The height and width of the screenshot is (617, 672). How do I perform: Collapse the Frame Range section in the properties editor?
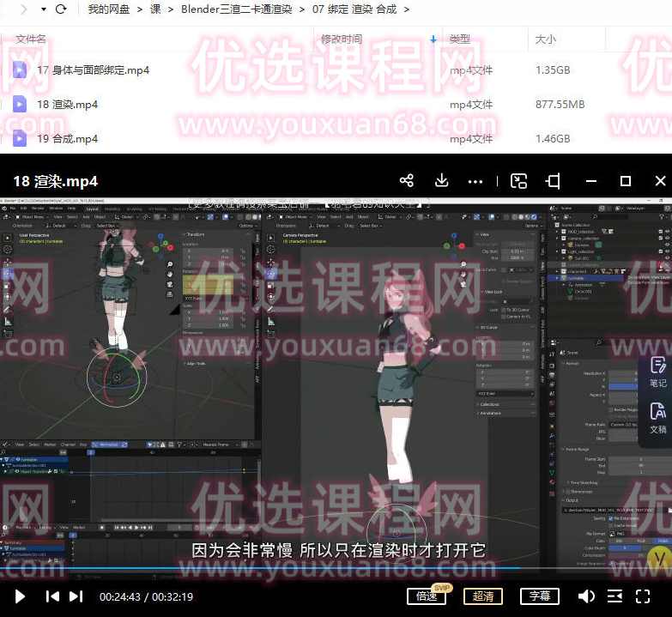[577, 449]
